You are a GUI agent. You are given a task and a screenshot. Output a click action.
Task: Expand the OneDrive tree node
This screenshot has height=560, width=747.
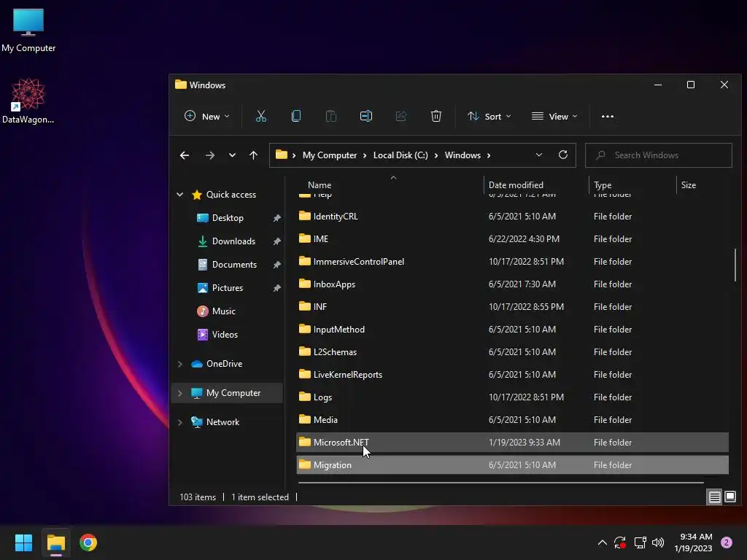click(x=179, y=364)
